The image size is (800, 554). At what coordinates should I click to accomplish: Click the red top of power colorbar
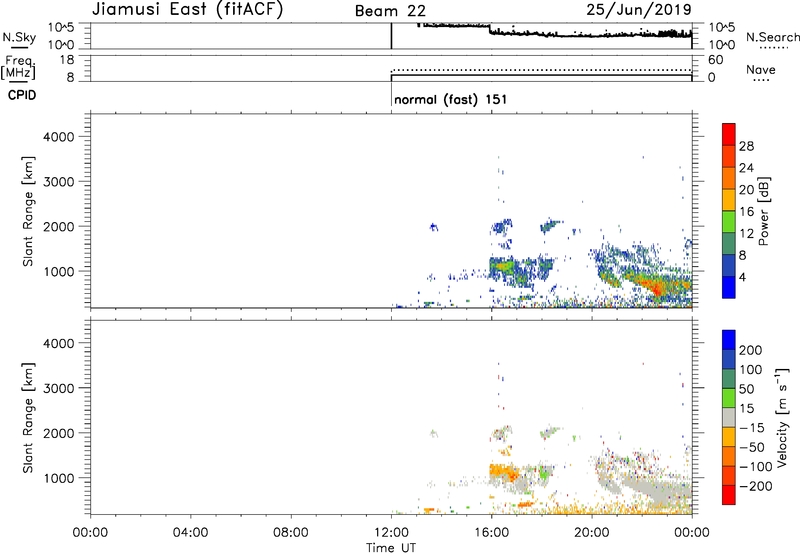pyautogui.click(x=729, y=134)
